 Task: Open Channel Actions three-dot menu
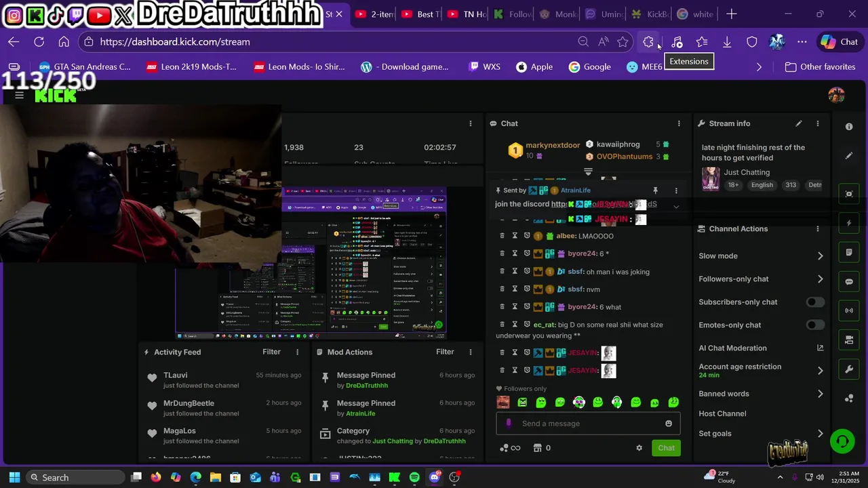[x=818, y=228]
